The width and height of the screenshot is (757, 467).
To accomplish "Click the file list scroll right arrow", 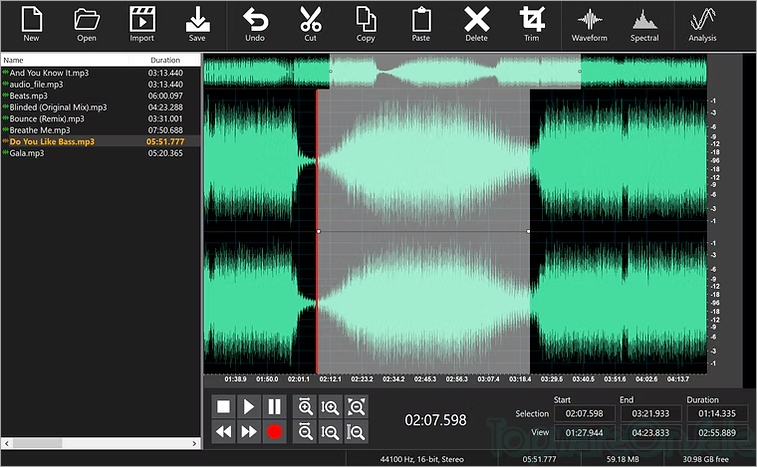I will (194, 443).
